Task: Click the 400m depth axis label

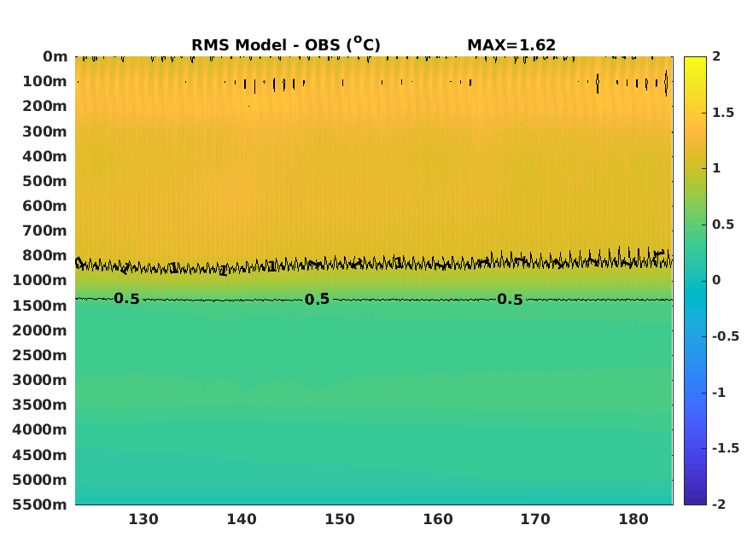Action: (x=44, y=156)
